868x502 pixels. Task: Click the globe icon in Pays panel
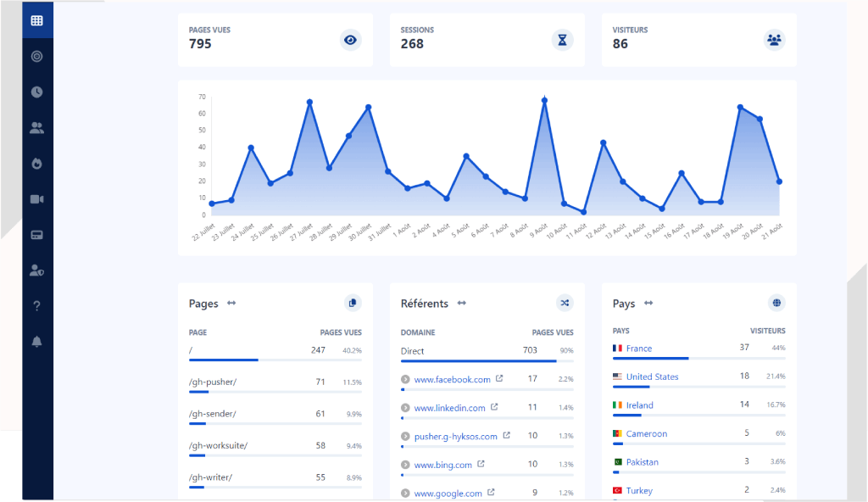pyautogui.click(x=776, y=303)
